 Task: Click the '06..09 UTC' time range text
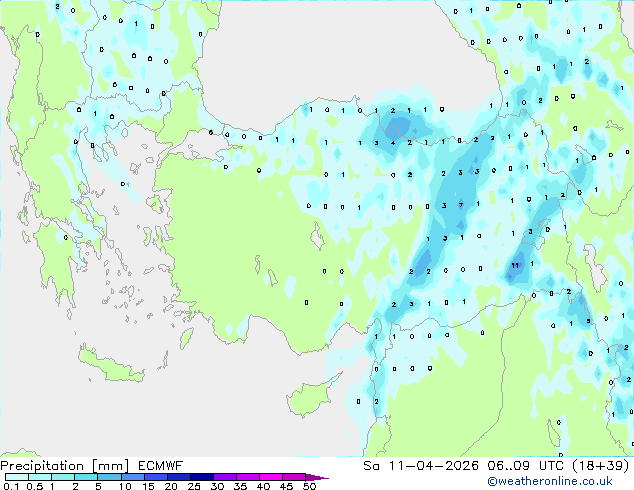[x=525, y=466]
